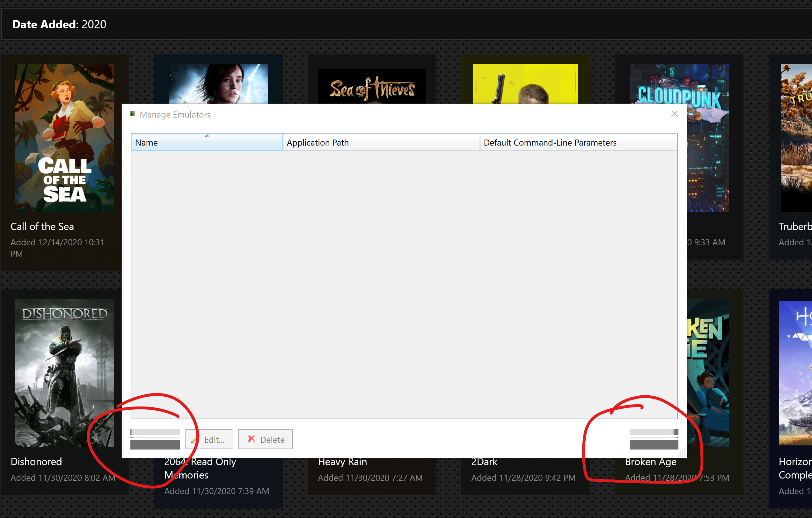Click the '2Dark' game title
The image size is (812, 518).
point(484,461)
